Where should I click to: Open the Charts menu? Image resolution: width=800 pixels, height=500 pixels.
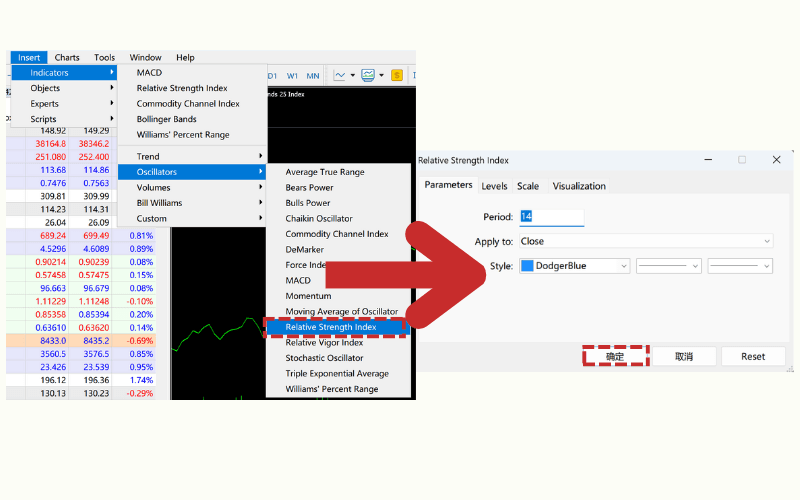67,58
